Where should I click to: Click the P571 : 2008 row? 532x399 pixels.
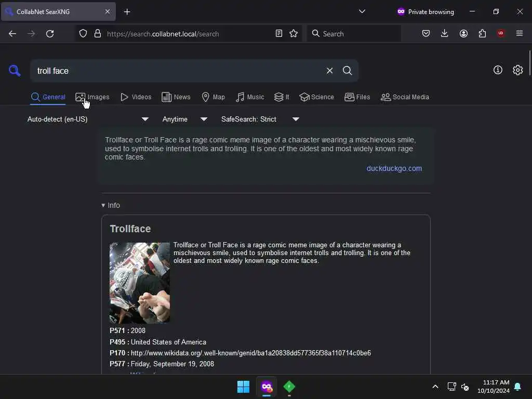pyautogui.click(x=128, y=330)
